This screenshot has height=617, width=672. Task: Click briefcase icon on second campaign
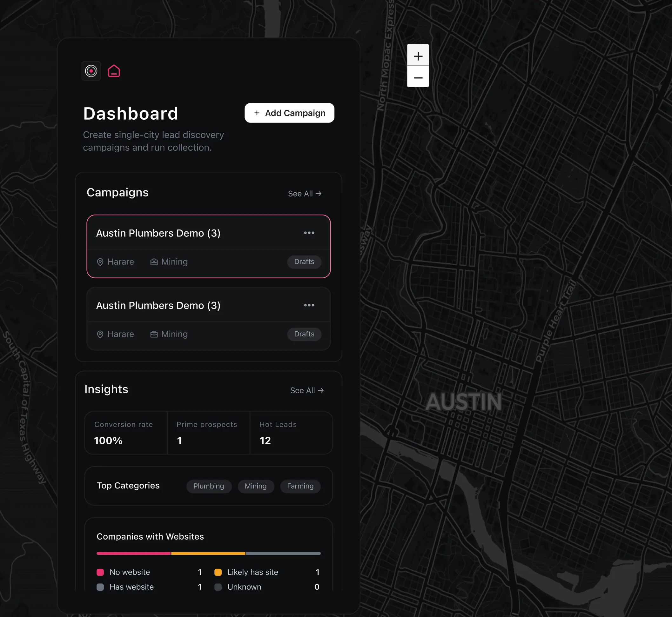point(154,334)
